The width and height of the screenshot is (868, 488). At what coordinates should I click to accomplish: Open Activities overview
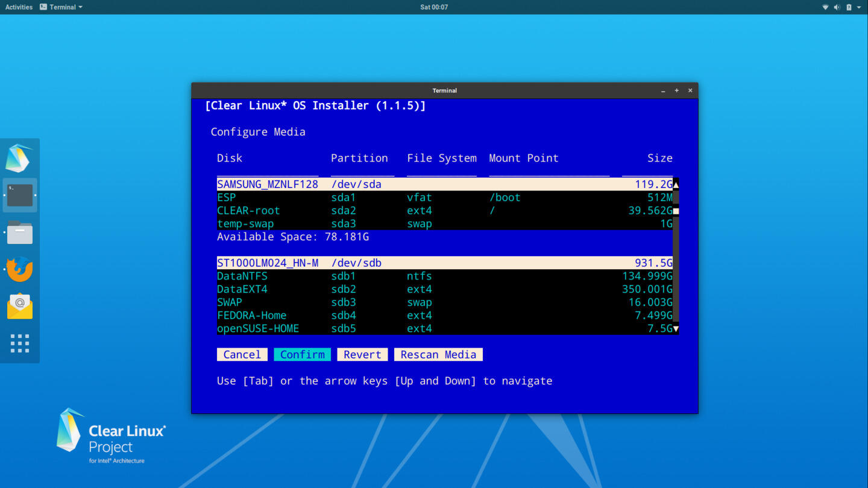click(x=19, y=7)
